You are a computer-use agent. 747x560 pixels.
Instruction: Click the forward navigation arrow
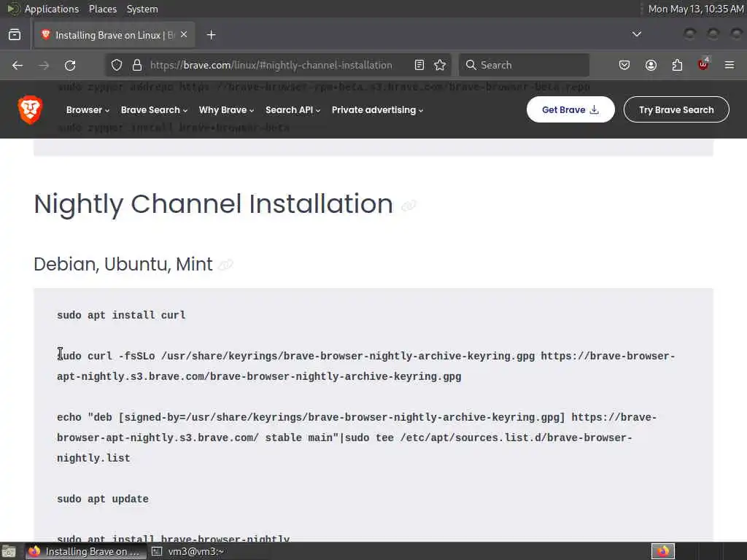[x=44, y=65]
